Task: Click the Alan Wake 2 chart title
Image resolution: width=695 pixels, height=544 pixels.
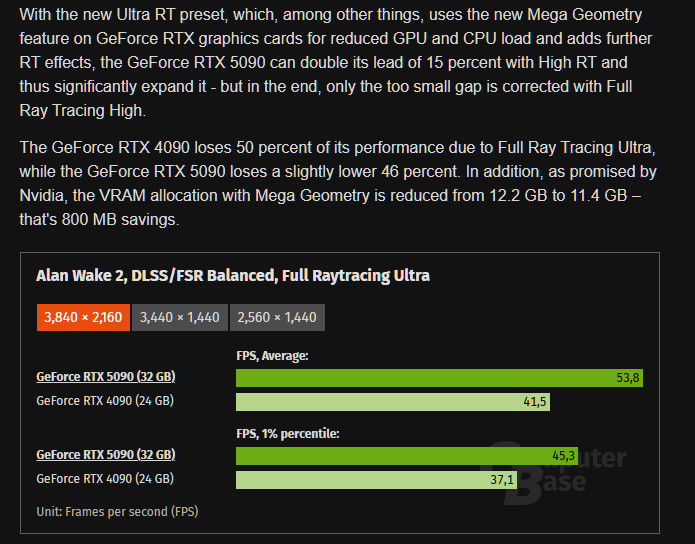Action: tap(233, 275)
